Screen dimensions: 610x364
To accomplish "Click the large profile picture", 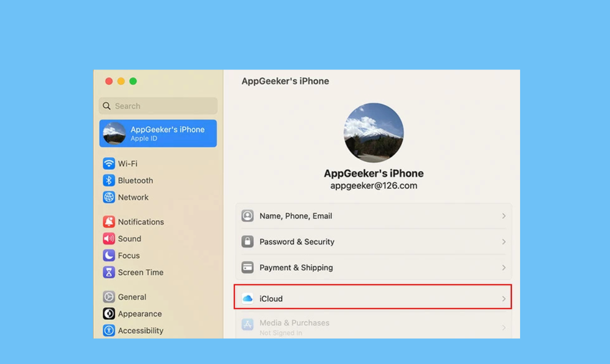I will click(373, 133).
